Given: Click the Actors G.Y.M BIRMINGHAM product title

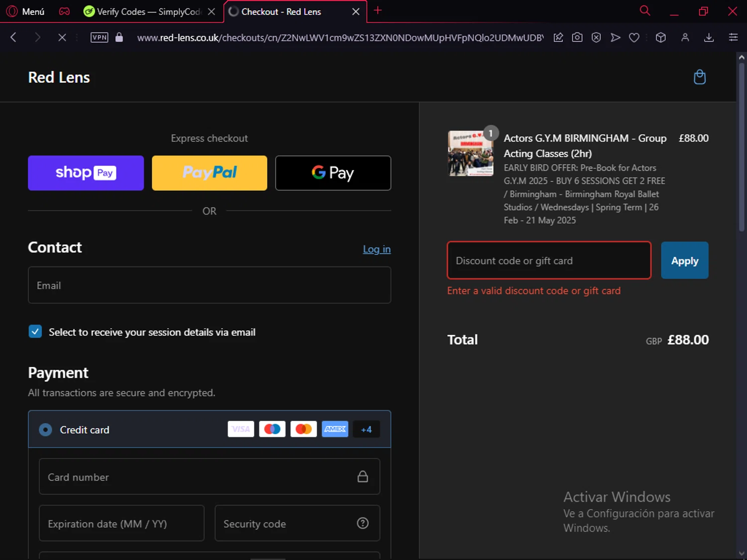Looking at the screenshot, I should (x=585, y=146).
